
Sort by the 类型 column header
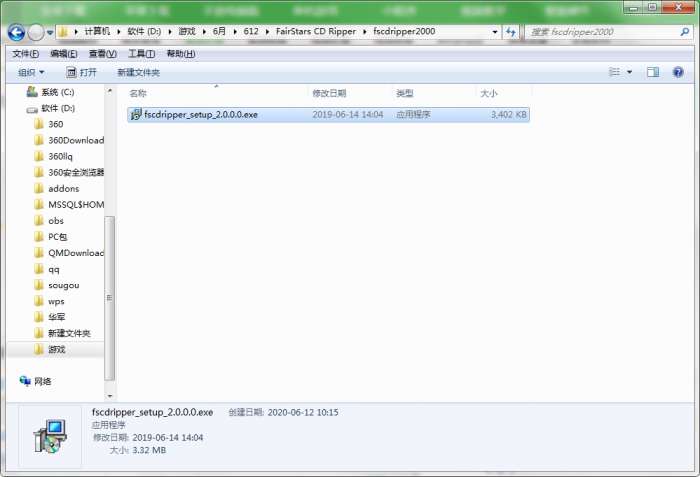(x=404, y=93)
